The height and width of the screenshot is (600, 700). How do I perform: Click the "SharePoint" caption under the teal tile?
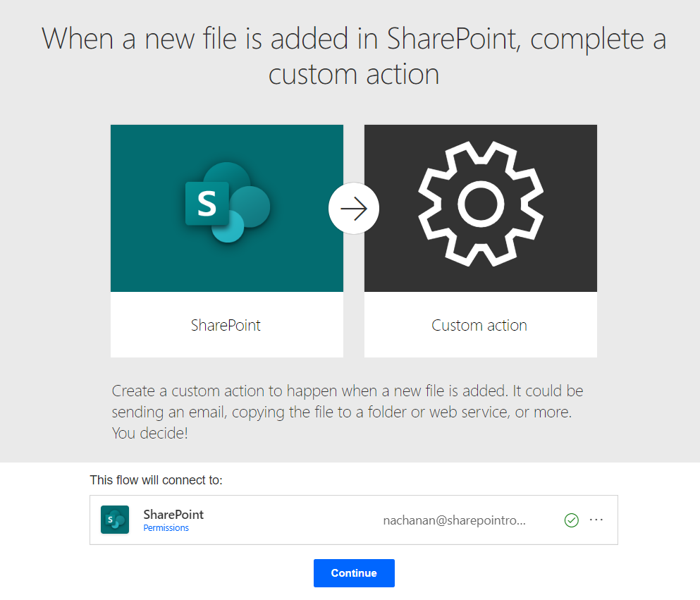pyautogui.click(x=226, y=325)
